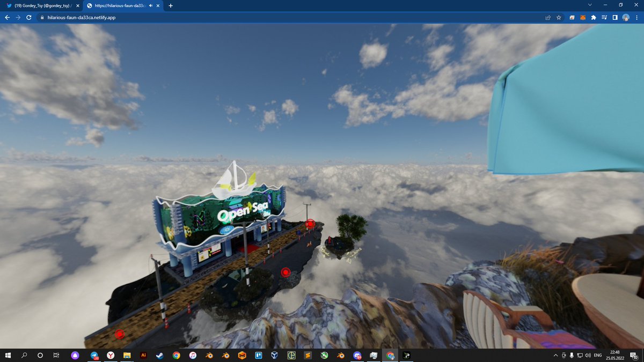Open Task View on the taskbar
Screen dimensions: 644x362
(x=56, y=355)
